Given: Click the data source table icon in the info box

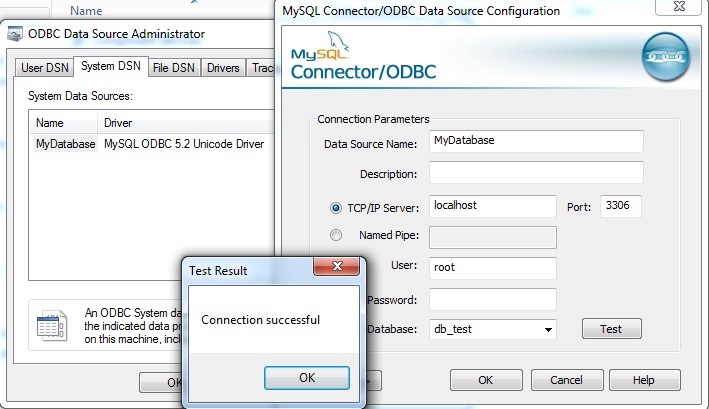Looking at the screenshot, I should point(52,325).
